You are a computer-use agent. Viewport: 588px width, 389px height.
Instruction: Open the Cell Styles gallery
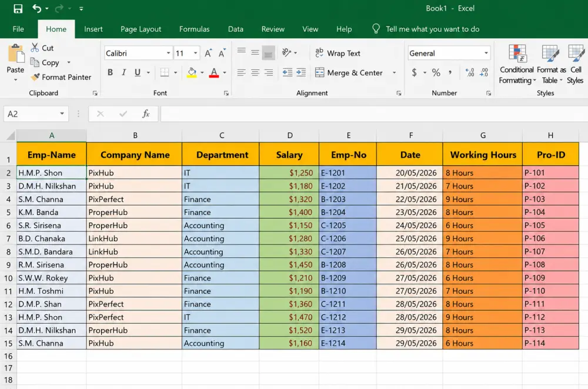click(575, 65)
